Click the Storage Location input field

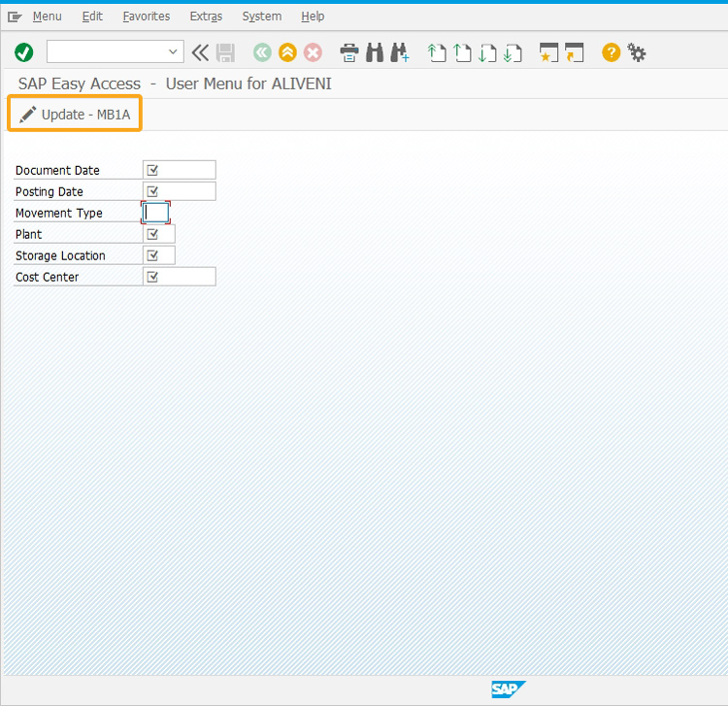159,255
